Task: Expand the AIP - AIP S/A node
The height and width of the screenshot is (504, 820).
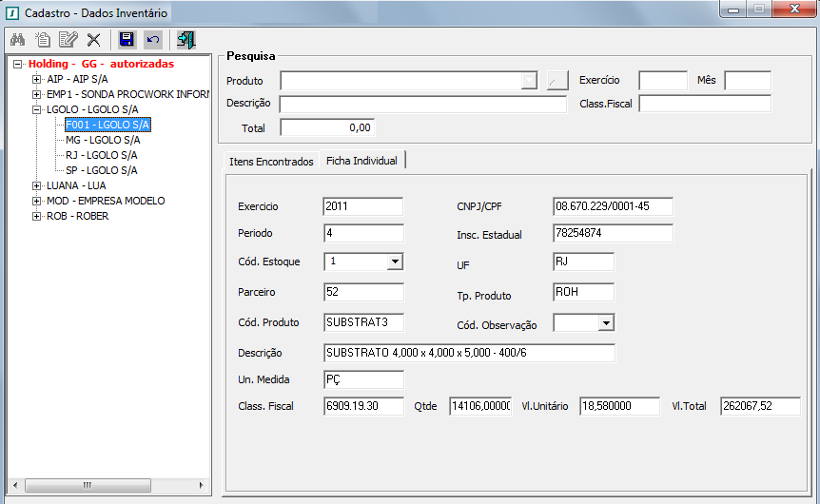Action: click(x=37, y=79)
